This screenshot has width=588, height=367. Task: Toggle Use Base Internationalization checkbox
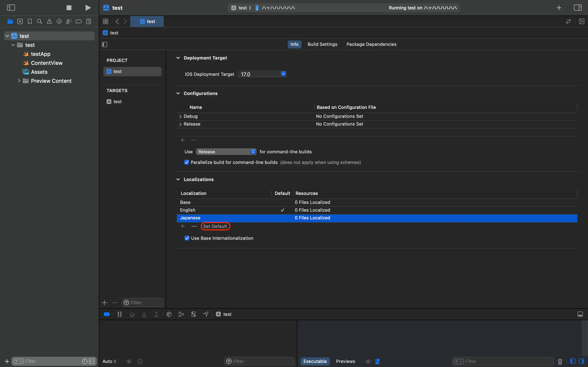click(187, 238)
